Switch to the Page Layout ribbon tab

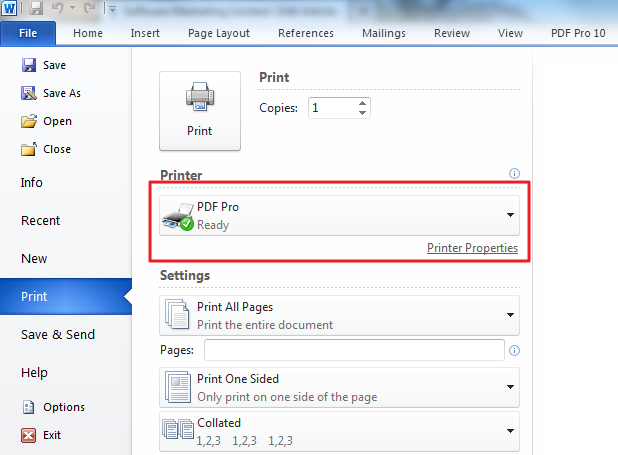(x=218, y=33)
